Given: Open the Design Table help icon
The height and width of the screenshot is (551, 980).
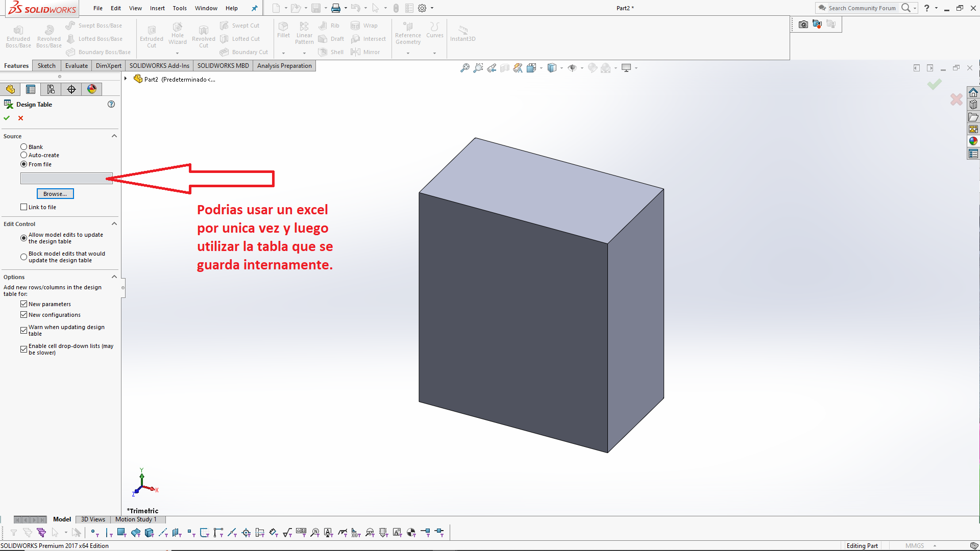Looking at the screenshot, I should coord(111,104).
